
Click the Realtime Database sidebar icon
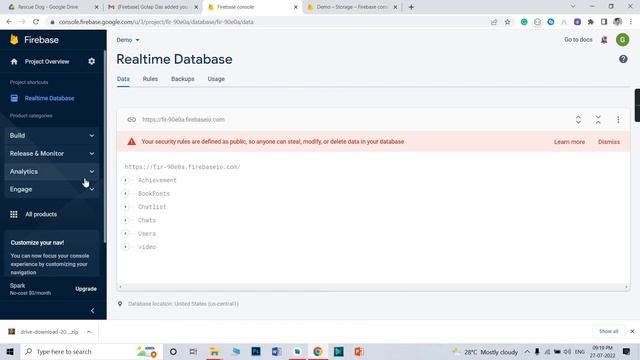[x=14, y=98]
